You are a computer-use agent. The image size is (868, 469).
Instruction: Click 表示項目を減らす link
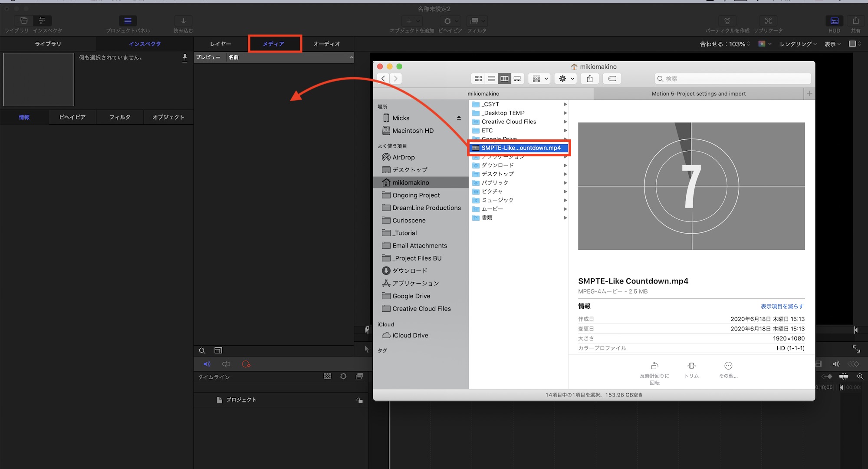point(782,306)
